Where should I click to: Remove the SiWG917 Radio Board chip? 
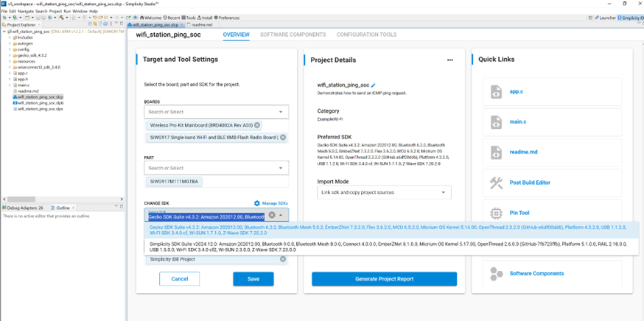click(x=282, y=137)
